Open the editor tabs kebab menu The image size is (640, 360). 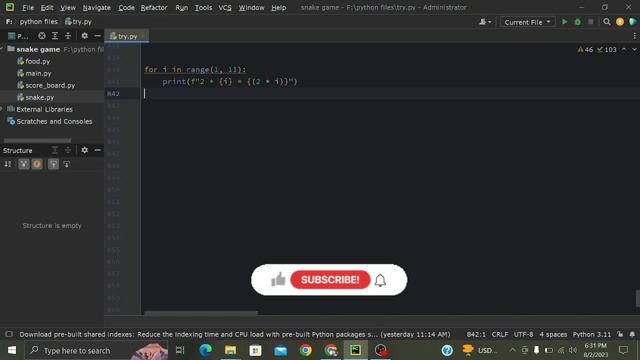(x=635, y=36)
